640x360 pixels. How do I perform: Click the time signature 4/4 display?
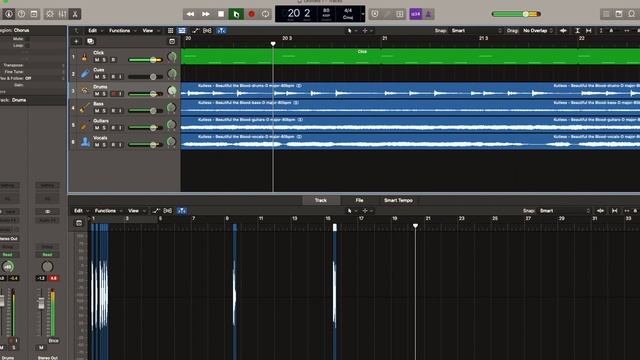click(348, 11)
